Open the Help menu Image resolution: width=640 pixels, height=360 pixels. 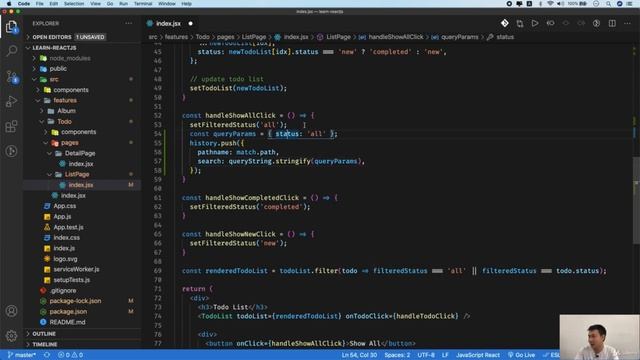[186, 4]
